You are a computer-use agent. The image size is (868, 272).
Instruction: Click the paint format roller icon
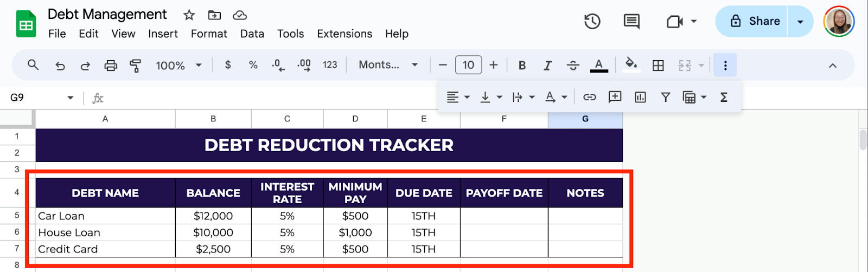click(x=136, y=66)
